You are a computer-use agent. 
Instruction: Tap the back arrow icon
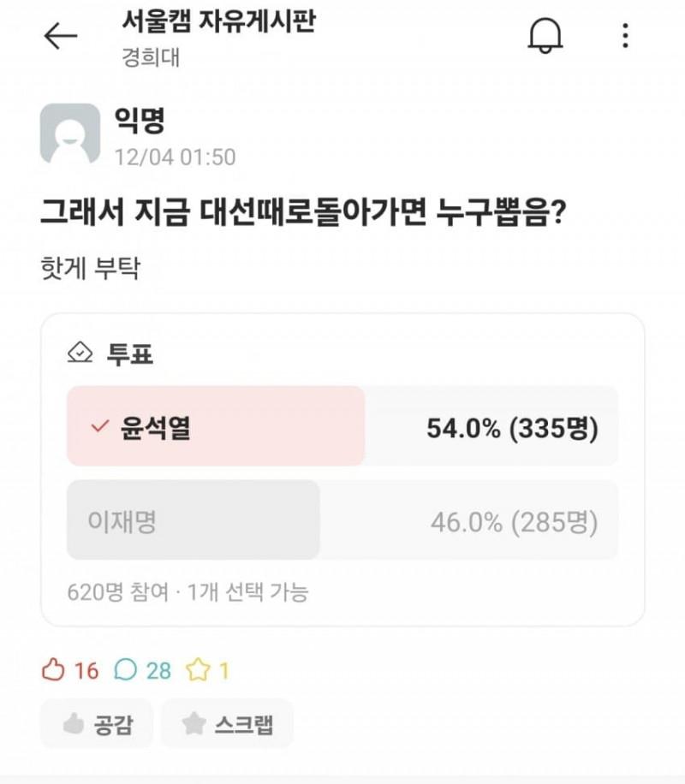(60, 36)
